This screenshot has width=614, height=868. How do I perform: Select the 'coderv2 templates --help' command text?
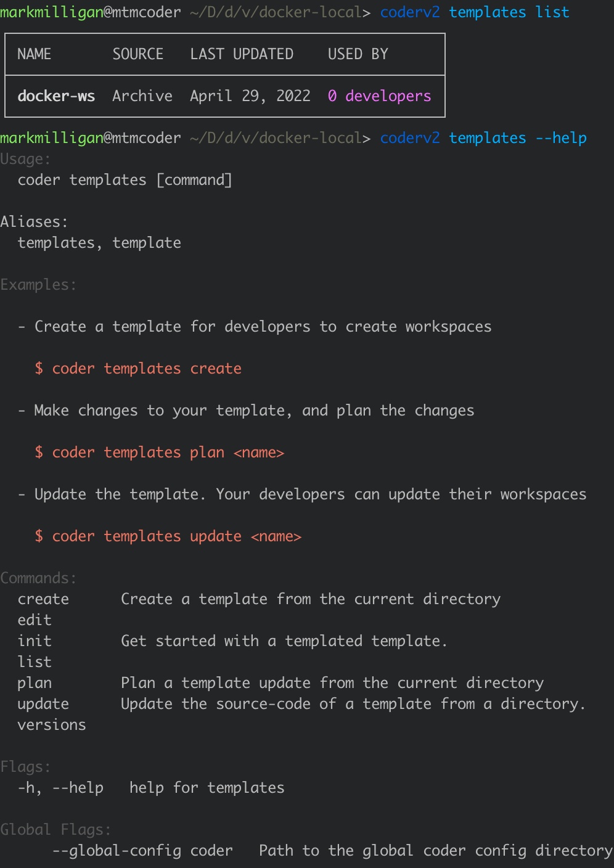pos(483,138)
